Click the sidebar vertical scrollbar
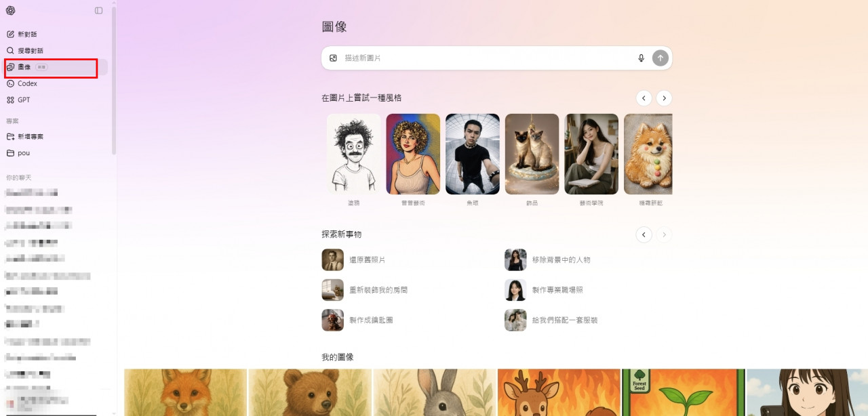This screenshot has height=416, width=868. click(114, 81)
